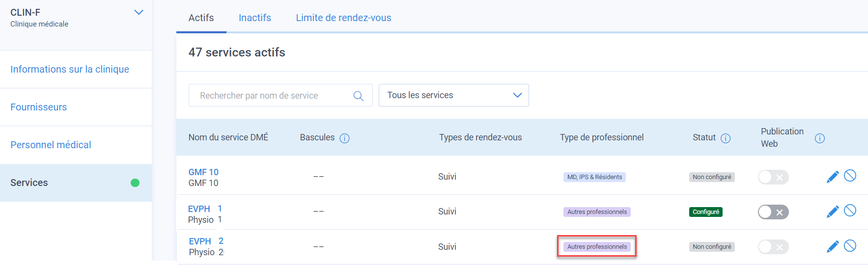This screenshot has height=265, width=868.
Task: Click Suivi in the GMF 10 row
Action: point(447,177)
